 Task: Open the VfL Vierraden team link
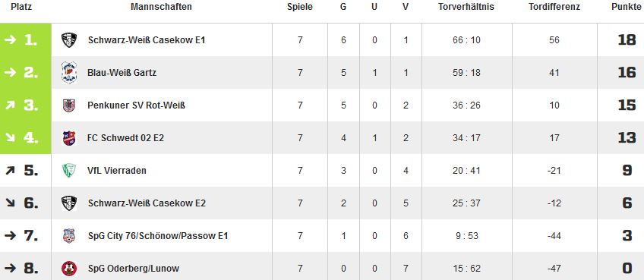click(117, 171)
